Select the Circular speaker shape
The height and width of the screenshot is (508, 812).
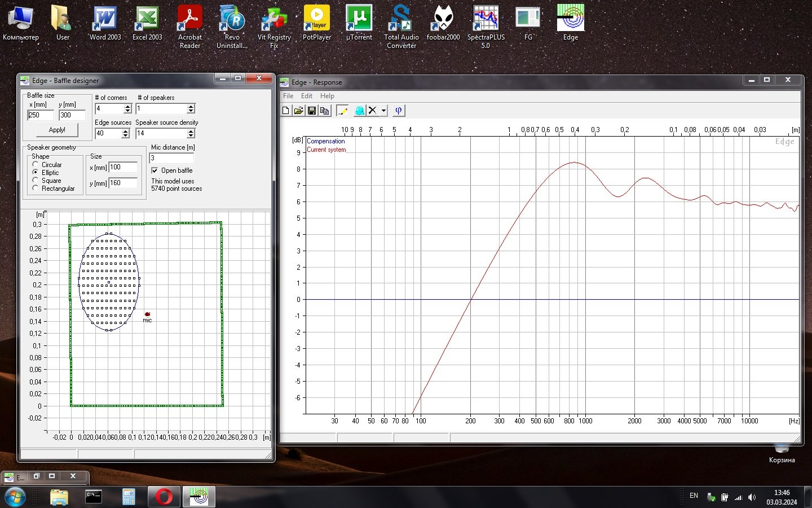click(36, 164)
